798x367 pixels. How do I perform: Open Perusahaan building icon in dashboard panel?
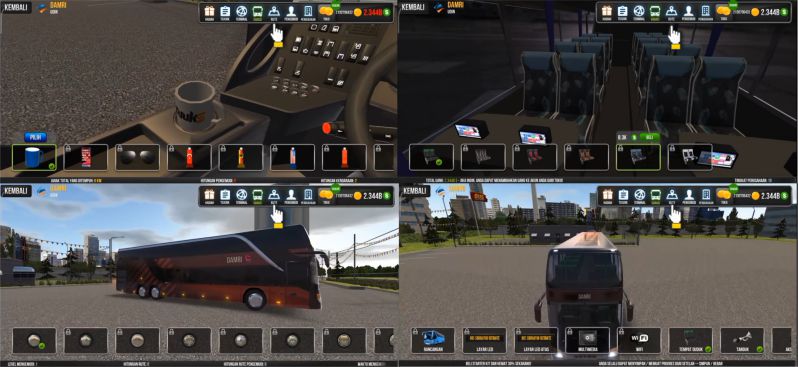(x=308, y=12)
